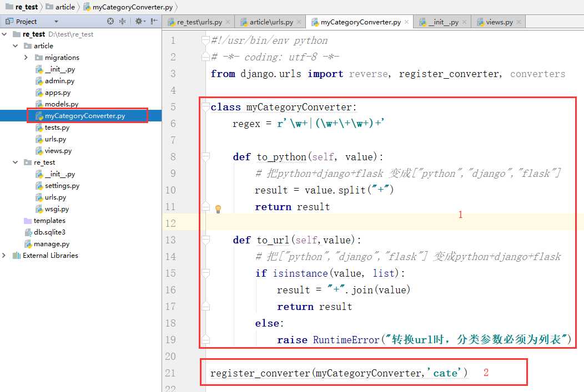
Task: Click the article folder icon
Action: (x=28, y=46)
